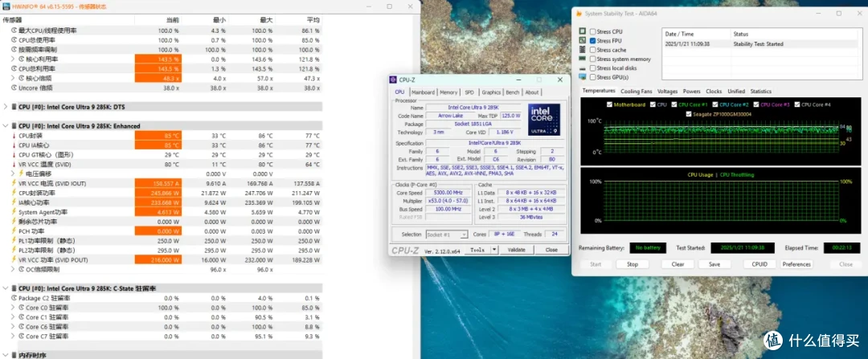The height and width of the screenshot is (359, 868).
Task: Click the chip icon beside Intel Core Ultra 9 285K: DTS
Action: tap(14, 106)
